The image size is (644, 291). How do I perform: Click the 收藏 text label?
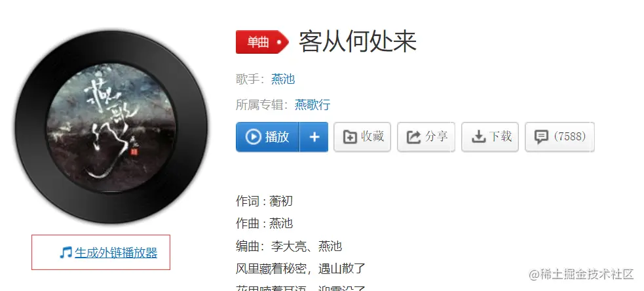372,136
